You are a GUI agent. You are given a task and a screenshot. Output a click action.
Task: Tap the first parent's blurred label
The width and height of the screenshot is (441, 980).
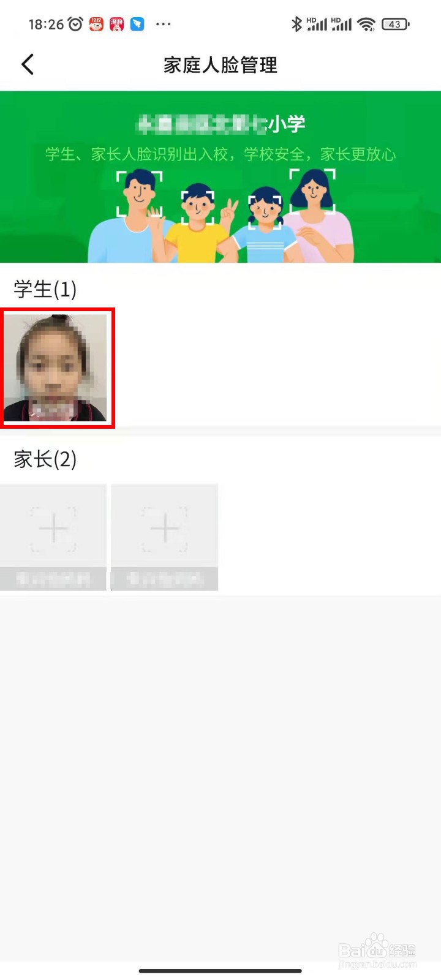(x=53, y=579)
